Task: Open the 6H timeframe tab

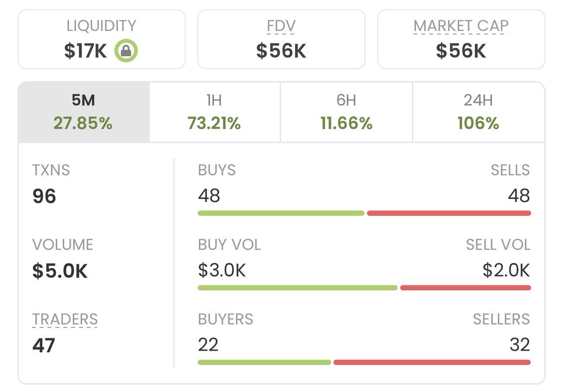Action: click(346, 112)
